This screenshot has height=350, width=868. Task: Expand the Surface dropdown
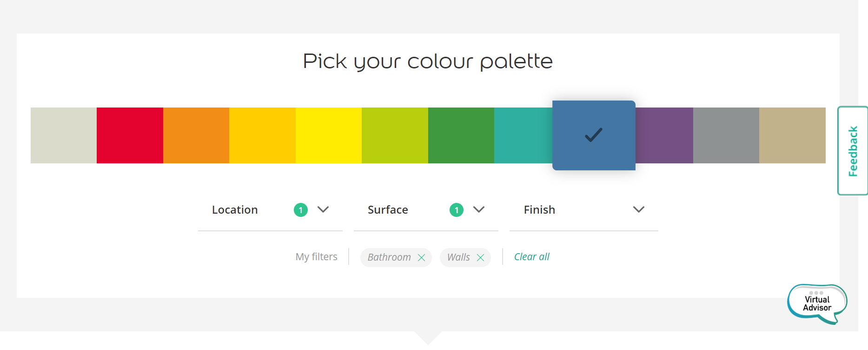pos(479,209)
